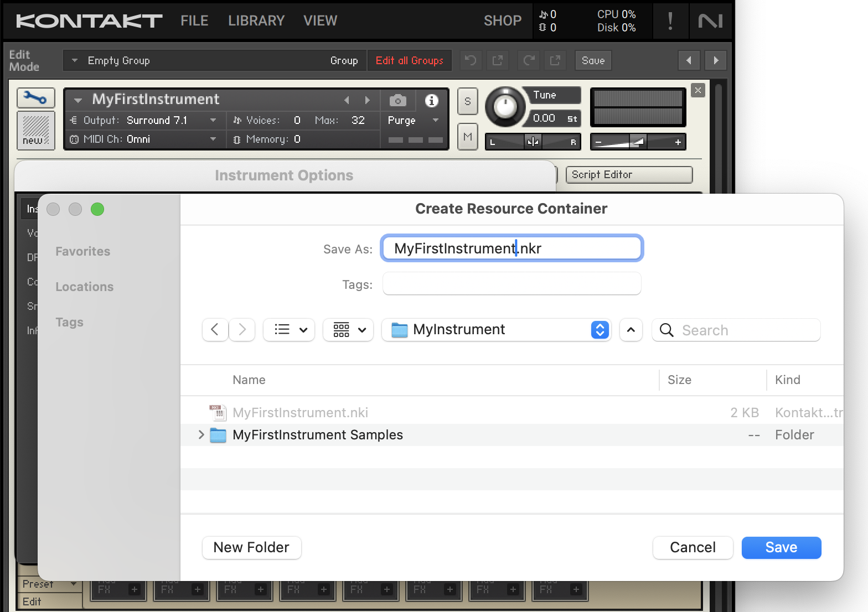Click the Search field in dialog
Viewport: 868px width, 612px height.
736,330
